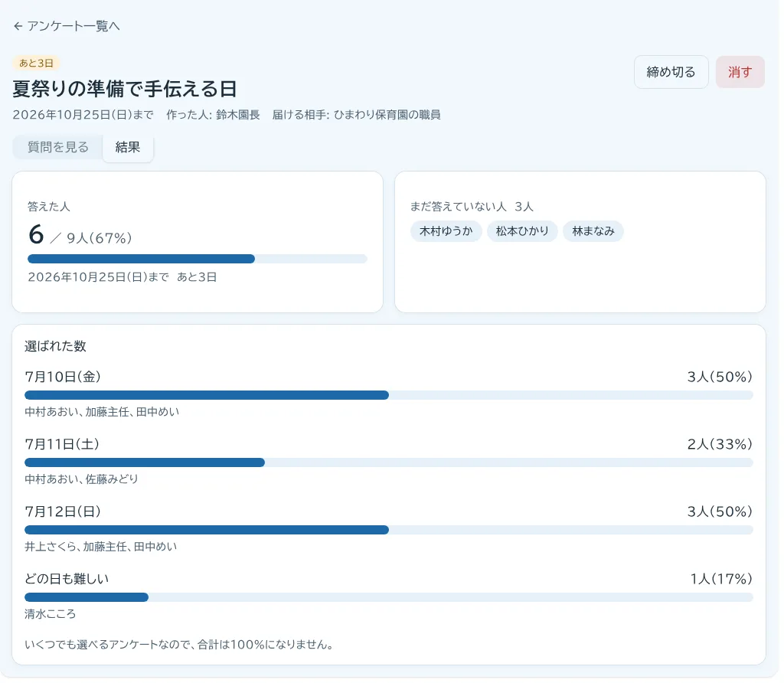Click the 夏祭りの準備で手伝える日 title
The image size is (784, 683).
125,89
